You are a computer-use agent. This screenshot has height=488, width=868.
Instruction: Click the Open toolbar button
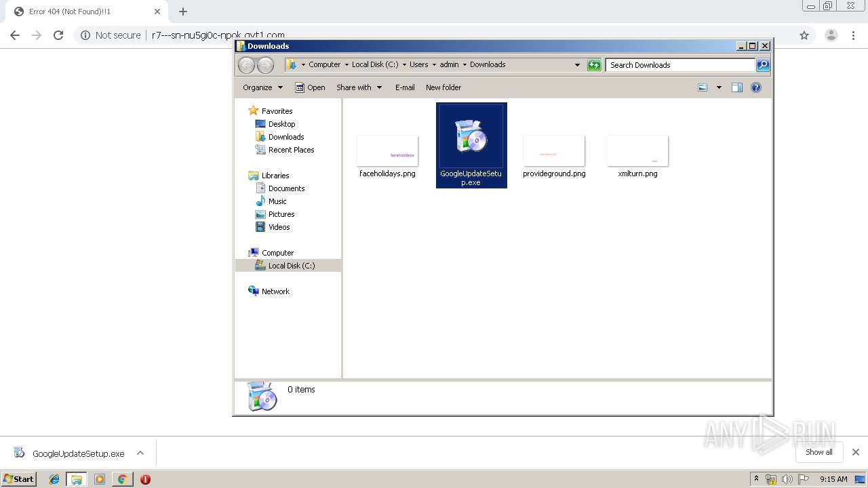[x=310, y=87]
